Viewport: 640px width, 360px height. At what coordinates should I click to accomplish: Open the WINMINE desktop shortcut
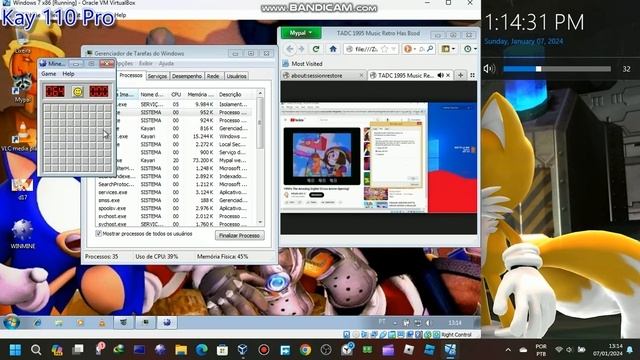click(x=22, y=234)
